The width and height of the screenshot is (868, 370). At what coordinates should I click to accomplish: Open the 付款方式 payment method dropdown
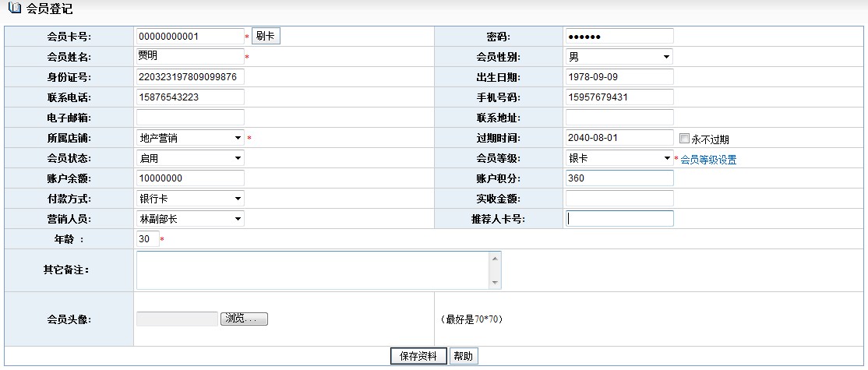tap(190, 199)
